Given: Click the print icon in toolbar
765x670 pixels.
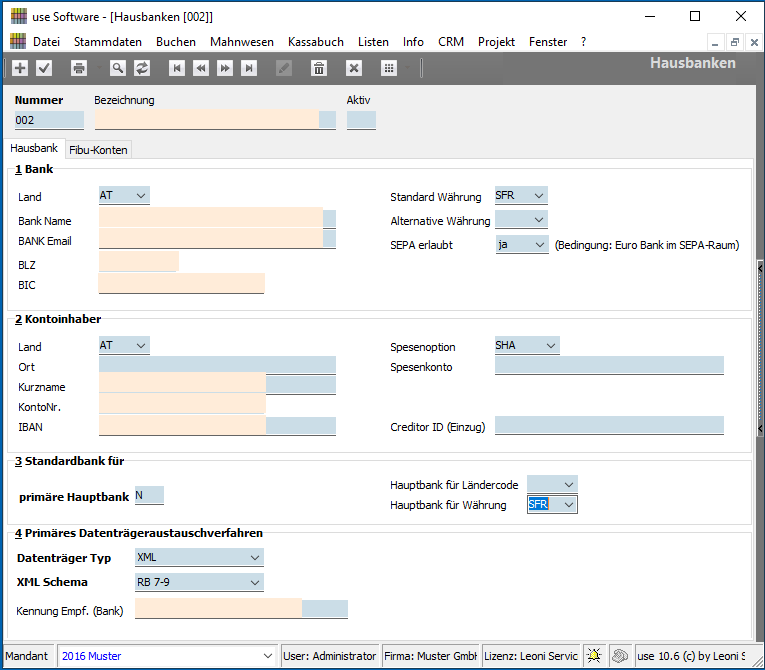Looking at the screenshot, I should click(79, 68).
